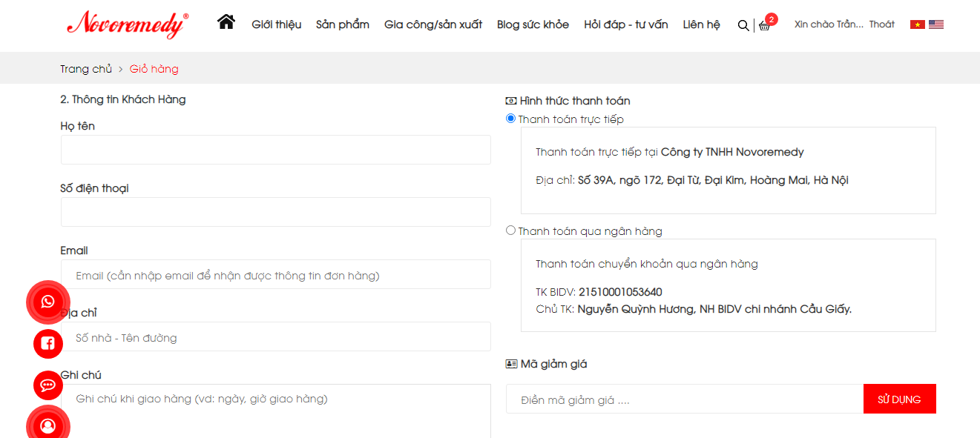Click the floating user contact icon
The image size is (980, 438).
click(x=48, y=426)
